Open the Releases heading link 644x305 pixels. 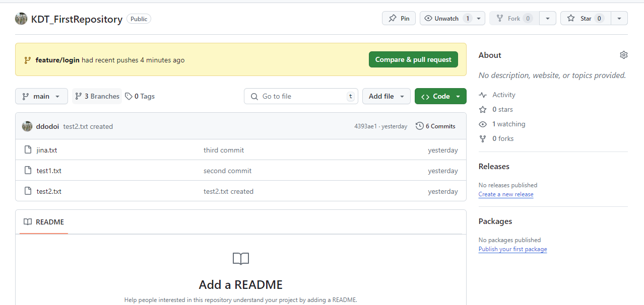[494, 167]
